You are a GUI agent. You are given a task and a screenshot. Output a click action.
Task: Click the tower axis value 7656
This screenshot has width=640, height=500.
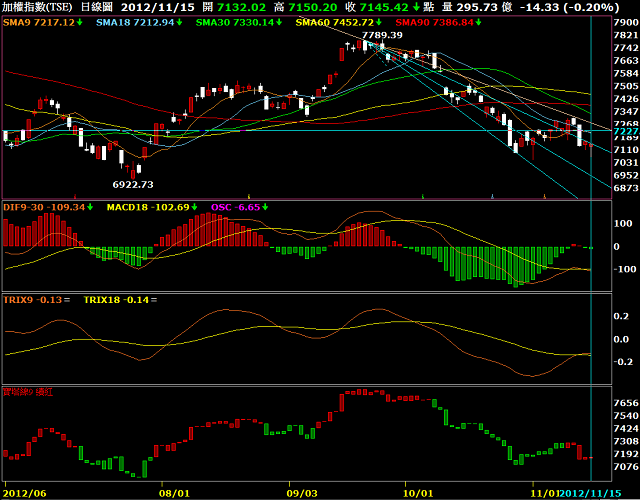tap(626, 403)
